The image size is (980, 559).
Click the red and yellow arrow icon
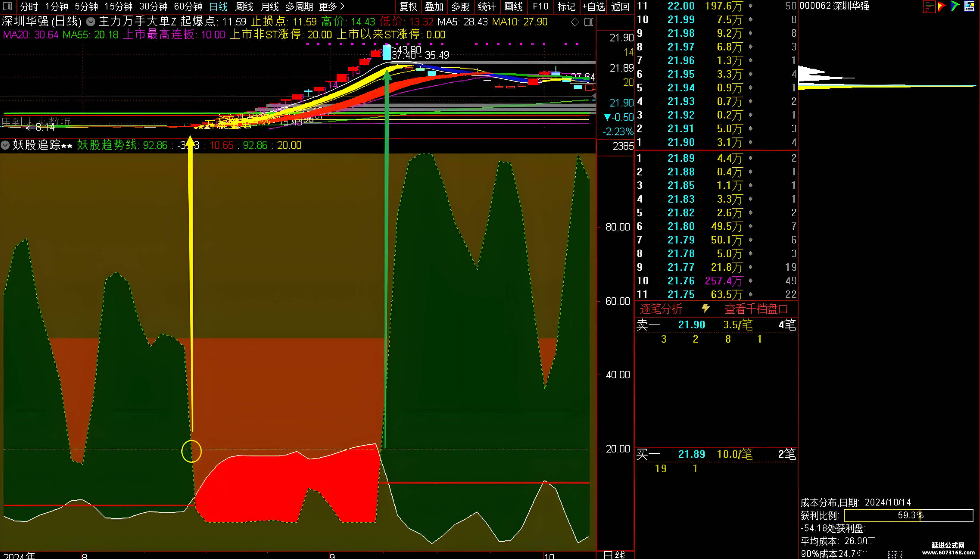[942, 7]
